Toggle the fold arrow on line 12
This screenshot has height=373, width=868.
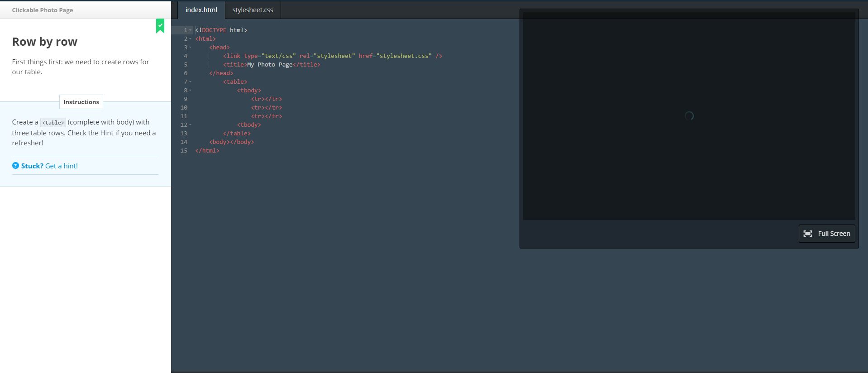pyautogui.click(x=191, y=125)
